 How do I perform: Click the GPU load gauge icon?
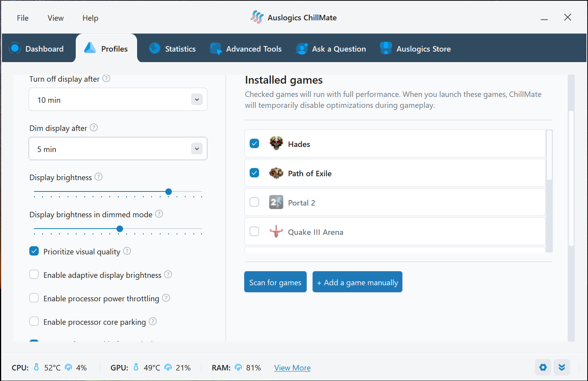168,367
